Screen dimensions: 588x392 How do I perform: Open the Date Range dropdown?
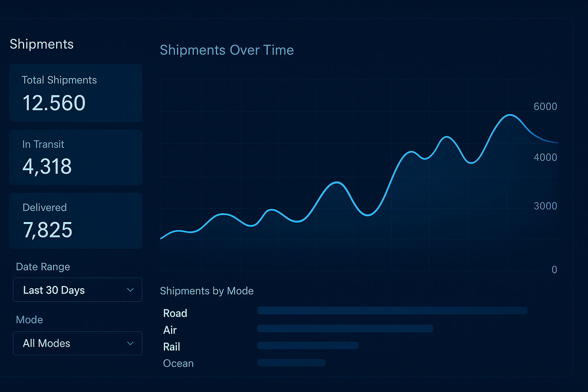77,290
